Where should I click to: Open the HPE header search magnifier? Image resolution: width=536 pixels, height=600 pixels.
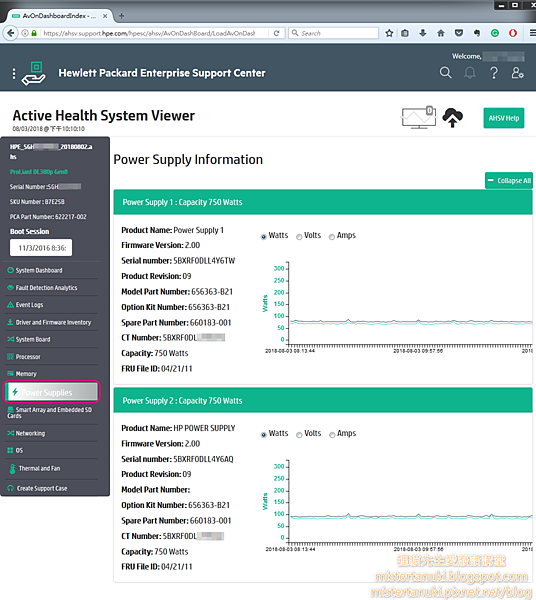pyautogui.click(x=445, y=73)
